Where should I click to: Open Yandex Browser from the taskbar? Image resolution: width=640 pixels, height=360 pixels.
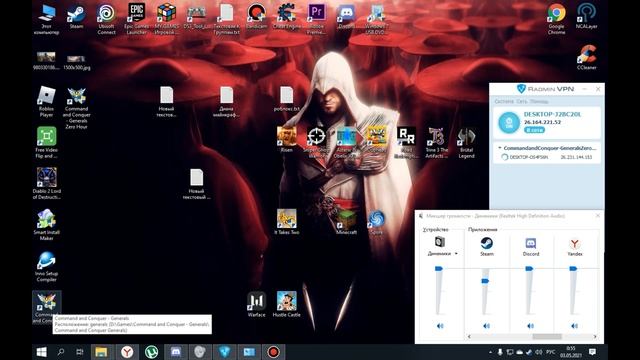pos(127,352)
